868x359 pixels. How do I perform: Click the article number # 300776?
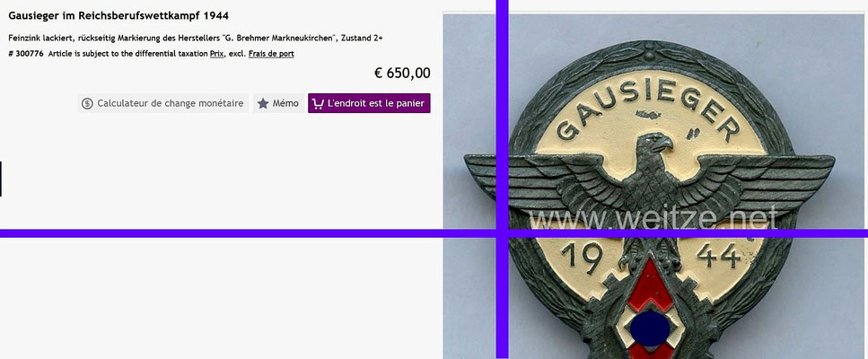point(26,54)
